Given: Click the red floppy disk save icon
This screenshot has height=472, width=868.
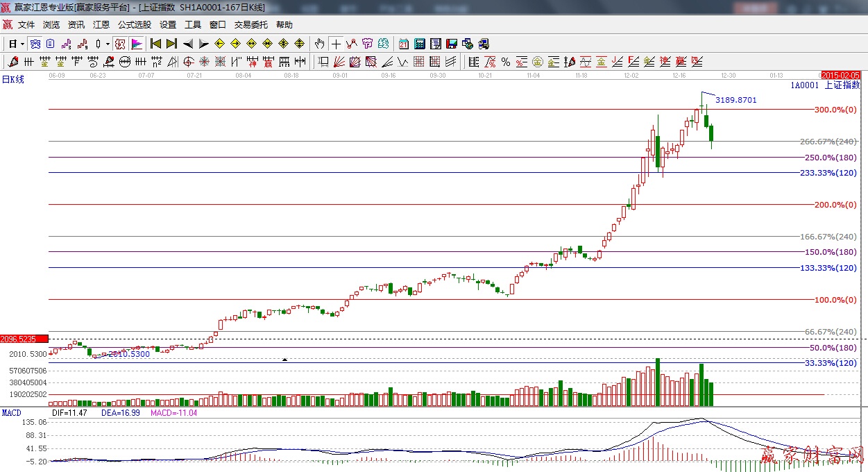Looking at the screenshot, I should 452,44.
